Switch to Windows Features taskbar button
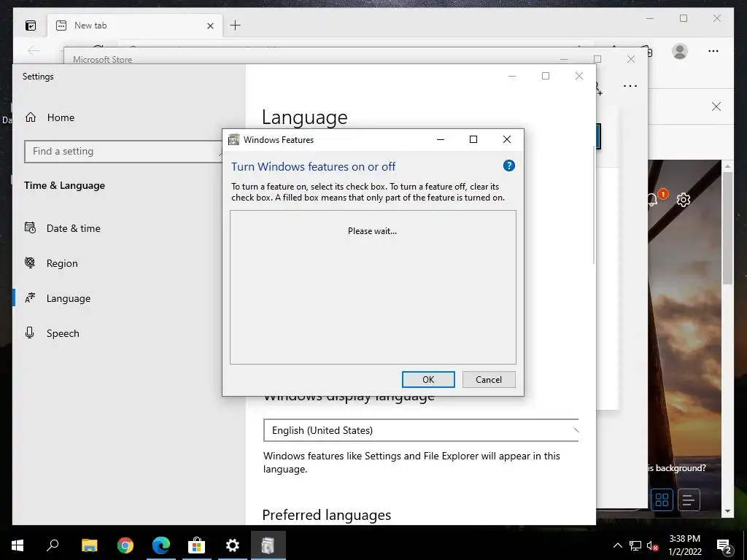The width and height of the screenshot is (747, 560). click(268, 545)
